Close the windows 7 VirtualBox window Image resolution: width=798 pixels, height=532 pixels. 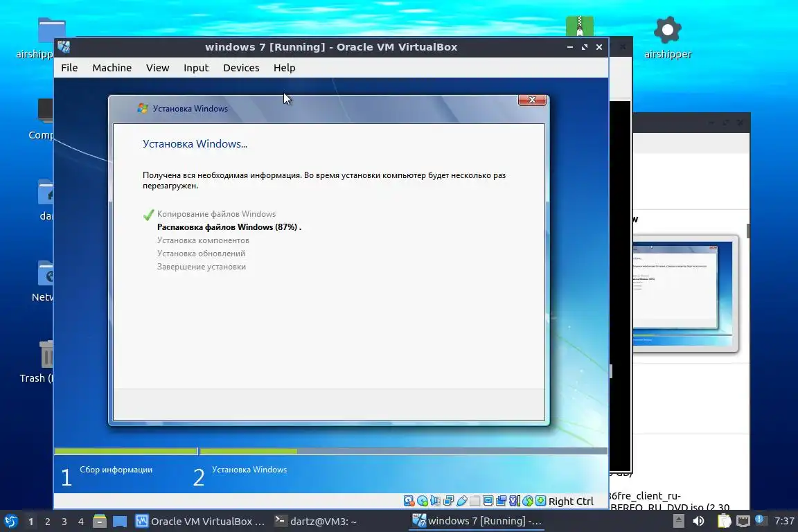pyautogui.click(x=599, y=47)
